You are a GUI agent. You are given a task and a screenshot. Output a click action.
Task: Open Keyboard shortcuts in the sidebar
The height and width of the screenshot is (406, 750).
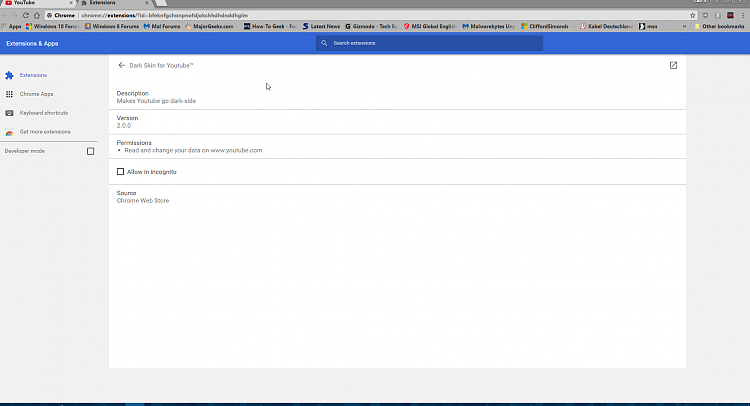point(37,113)
